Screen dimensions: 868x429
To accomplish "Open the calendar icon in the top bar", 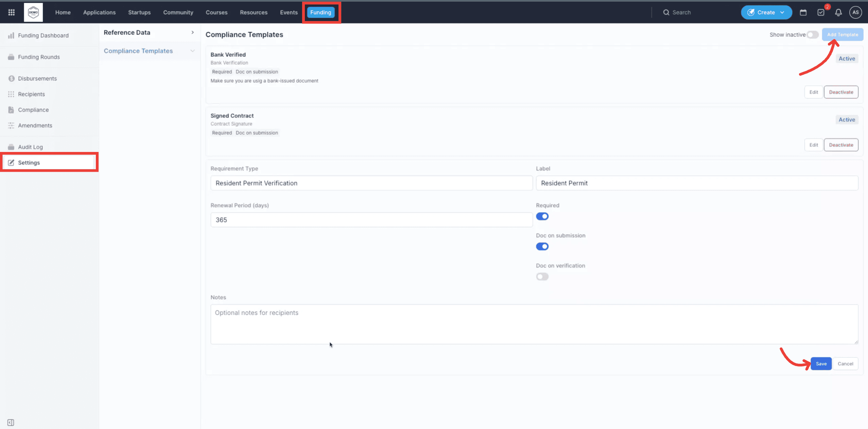I will (803, 12).
